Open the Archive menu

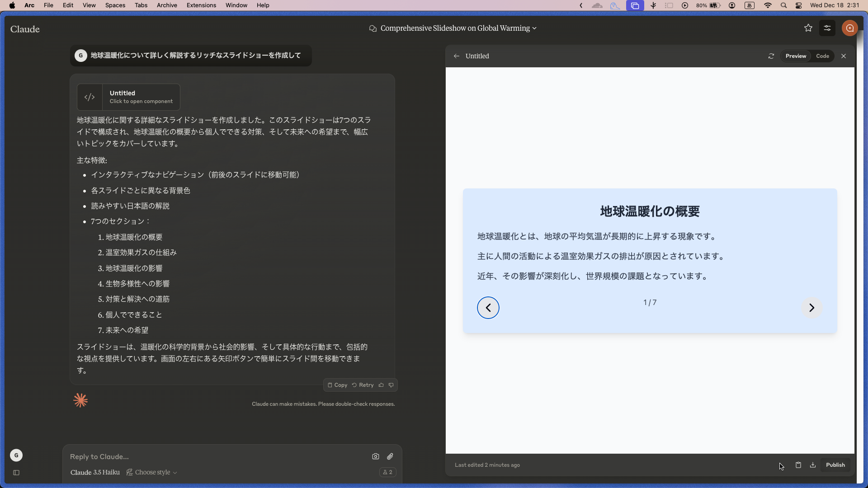[167, 5]
